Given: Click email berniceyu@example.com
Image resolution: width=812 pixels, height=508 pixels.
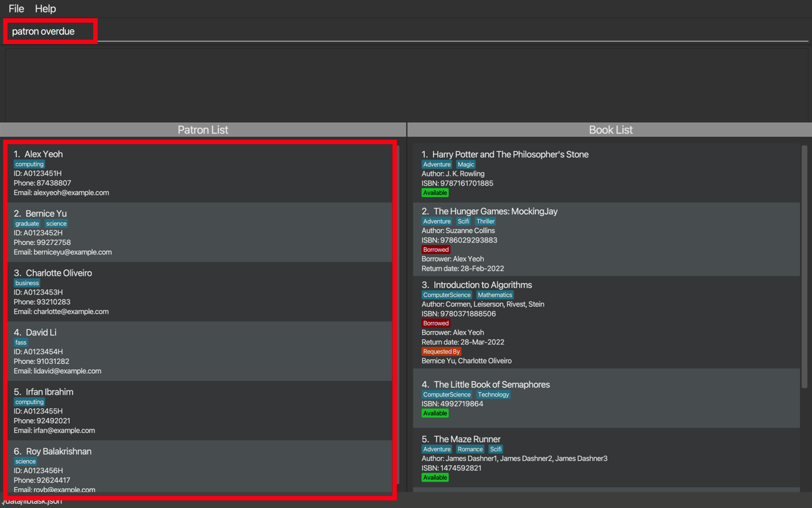Looking at the screenshot, I should (x=63, y=252).
